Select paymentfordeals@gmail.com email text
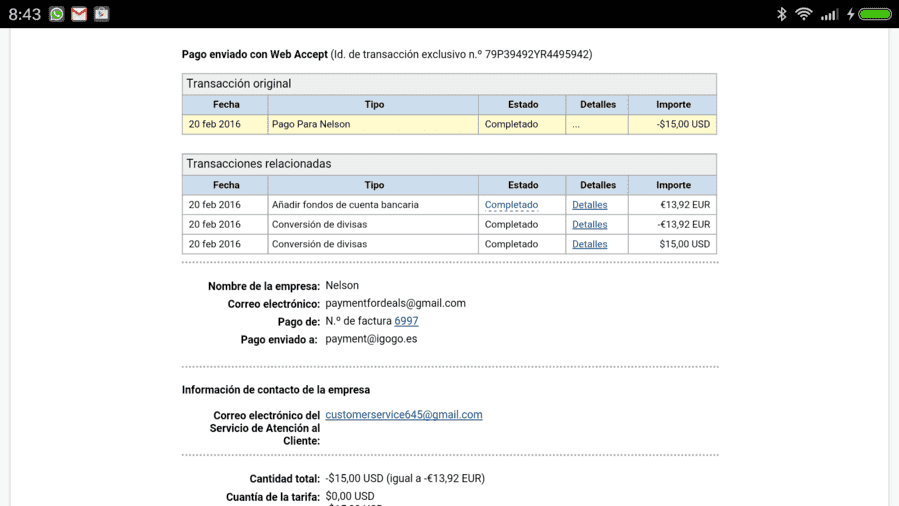Image resolution: width=899 pixels, height=506 pixels. 395,303
